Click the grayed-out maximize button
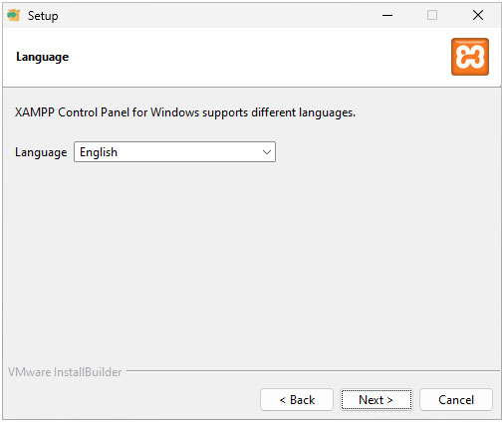The height and width of the screenshot is (422, 504). (432, 15)
